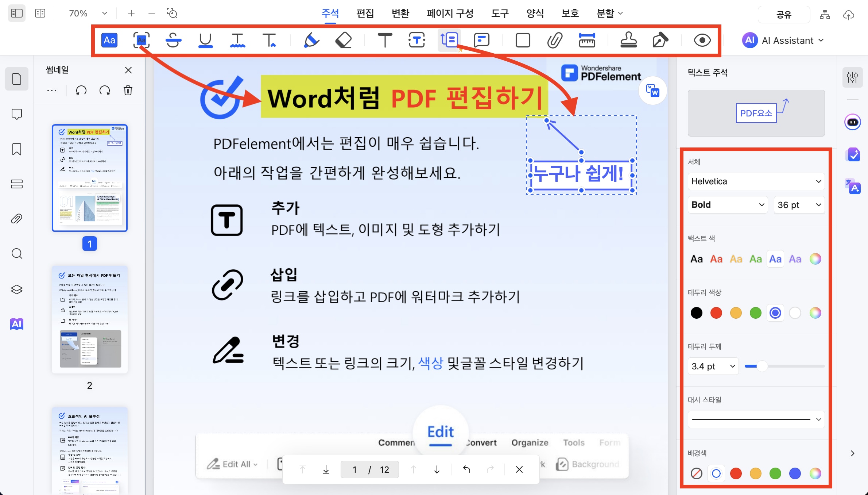Select the signature pen tool
The image size is (868, 495).
[x=660, y=40]
